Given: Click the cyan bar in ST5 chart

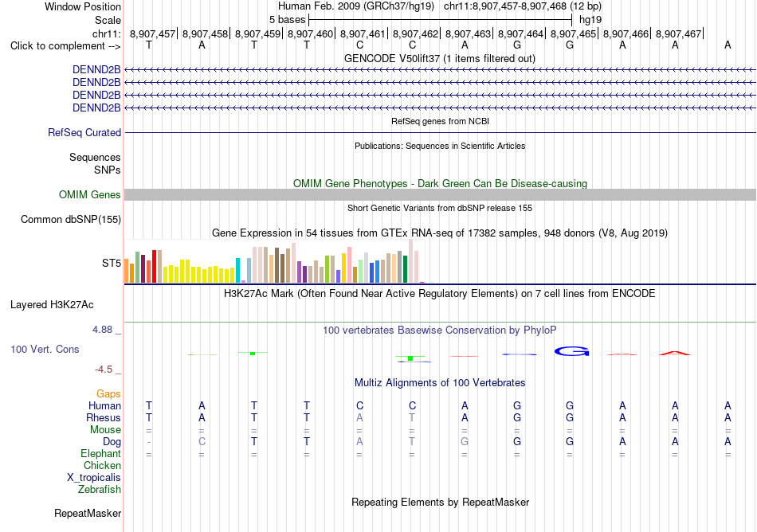Looking at the screenshot, I should point(237,270).
